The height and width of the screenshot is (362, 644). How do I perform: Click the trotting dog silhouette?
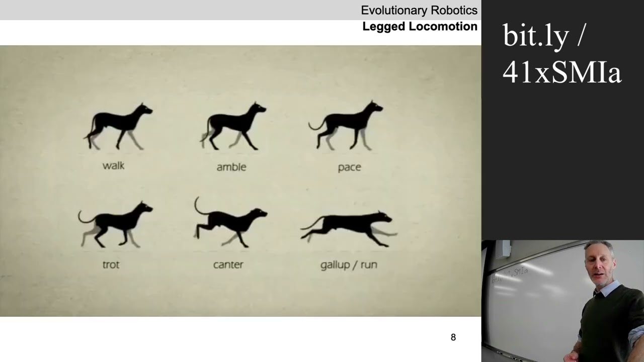click(x=115, y=225)
